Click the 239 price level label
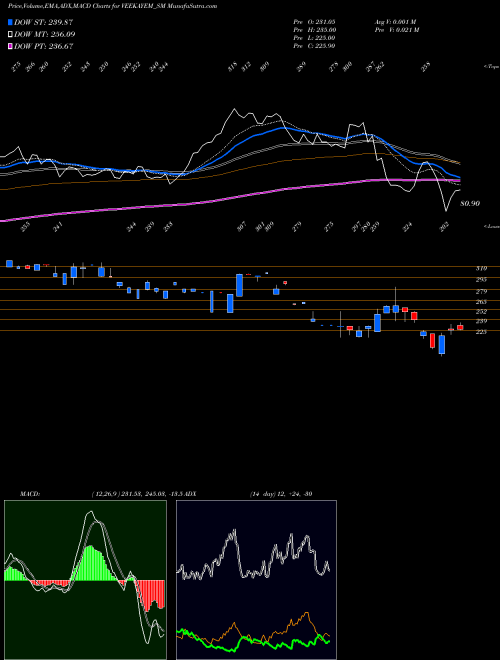The height and width of the screenshot is (660, 500). click(x=482, y=321)
